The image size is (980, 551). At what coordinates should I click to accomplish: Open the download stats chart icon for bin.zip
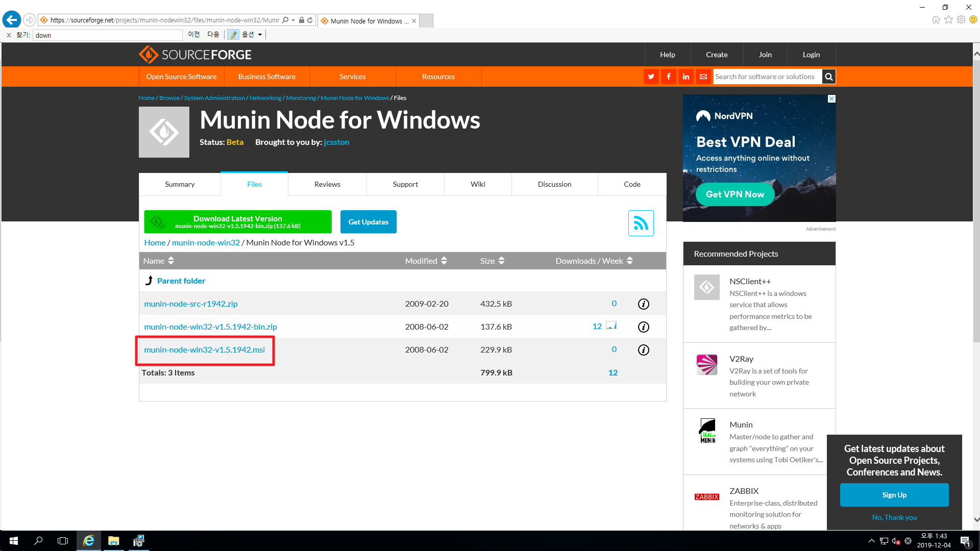611,326
